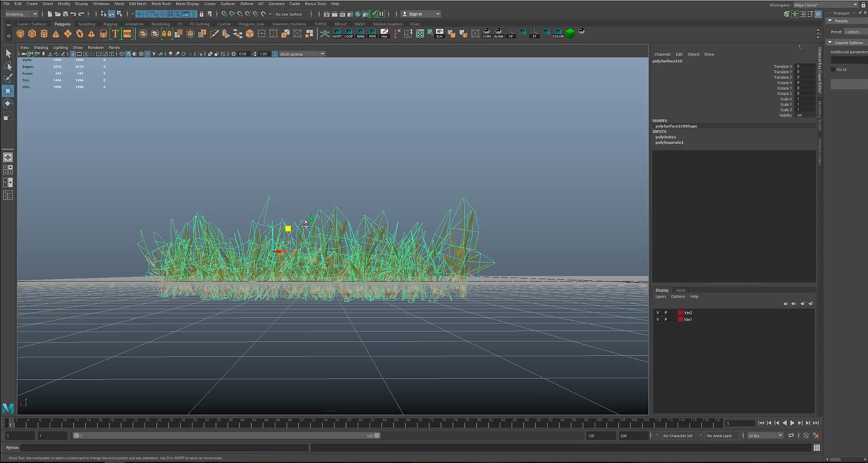The width and height of the screenshot is (868, 463).
Task: Click the SVG shelf icon
Action: pos(127,33)
